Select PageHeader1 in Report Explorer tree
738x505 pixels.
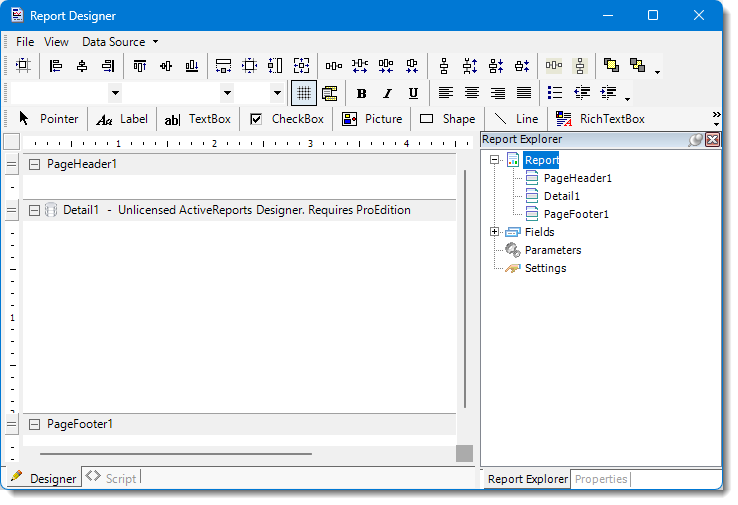coord(577,178)
